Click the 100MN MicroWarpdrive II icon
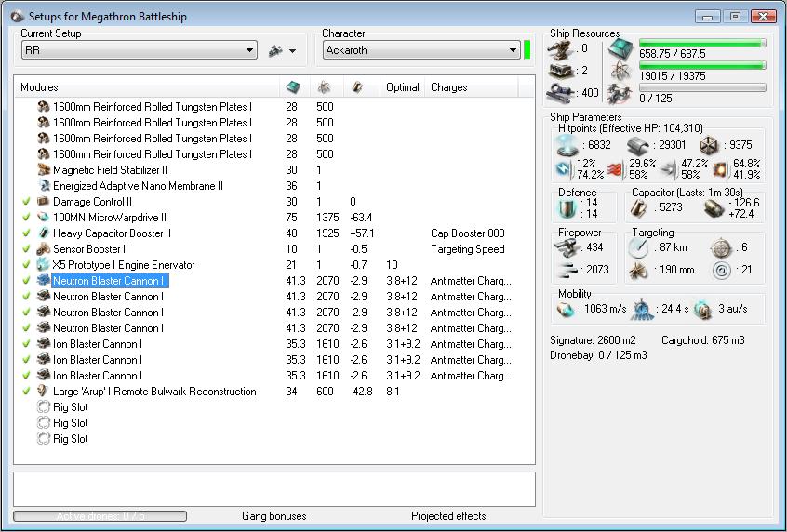The width and height of the screenshot is (787, 532). tap(43, 218)
